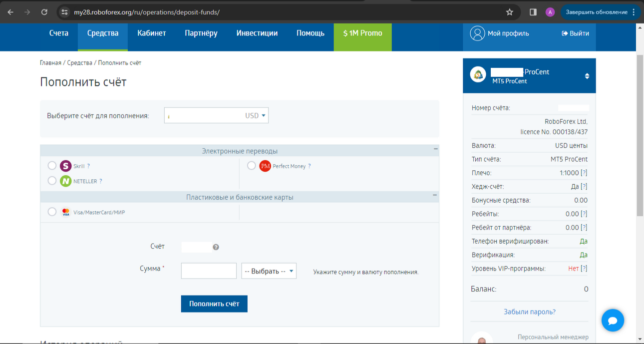The image size is (644, 344).
Task: Click the Chrome three-dot menu
Action: click(634, 12)
